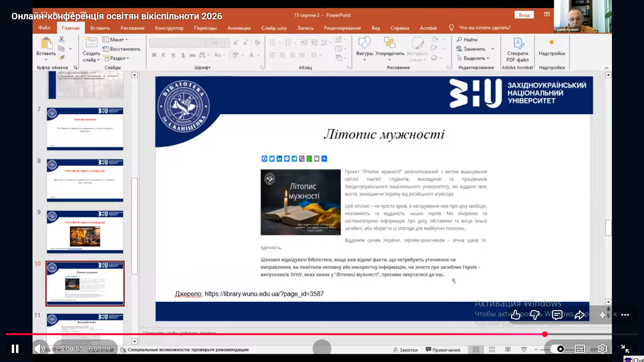644x362 pixels.
Task: Like the video with thumbs up
Action: (x=516, y=315)
